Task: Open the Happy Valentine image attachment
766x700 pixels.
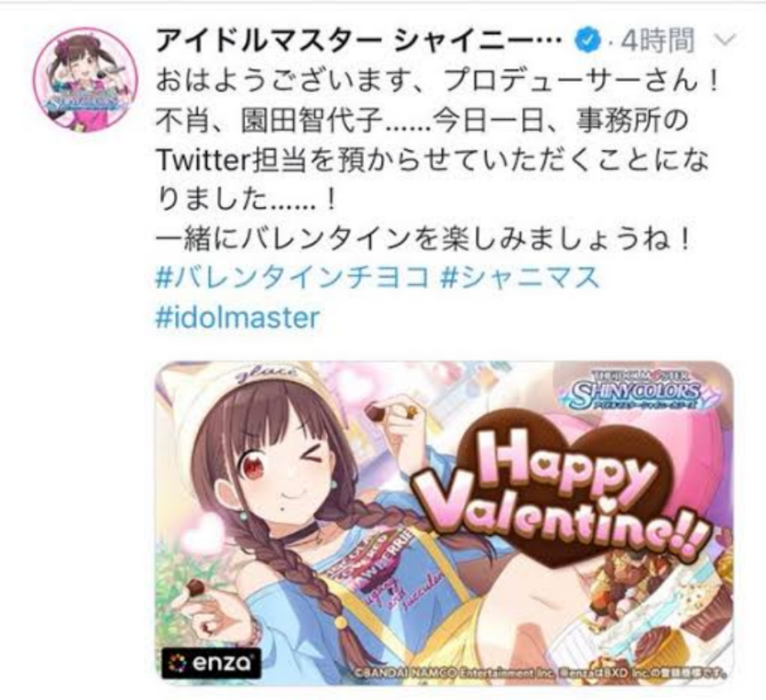Action: click(x=444, y=522)
